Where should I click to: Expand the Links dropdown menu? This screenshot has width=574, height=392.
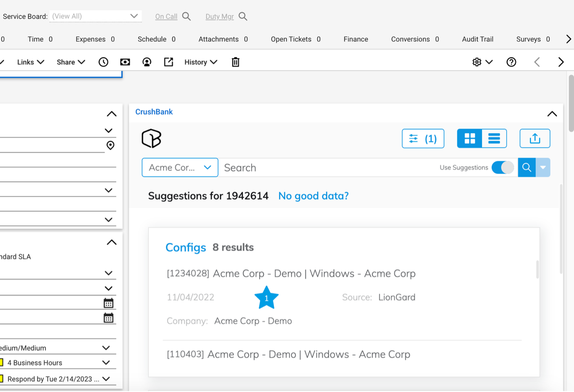click(x=31, y=62)
